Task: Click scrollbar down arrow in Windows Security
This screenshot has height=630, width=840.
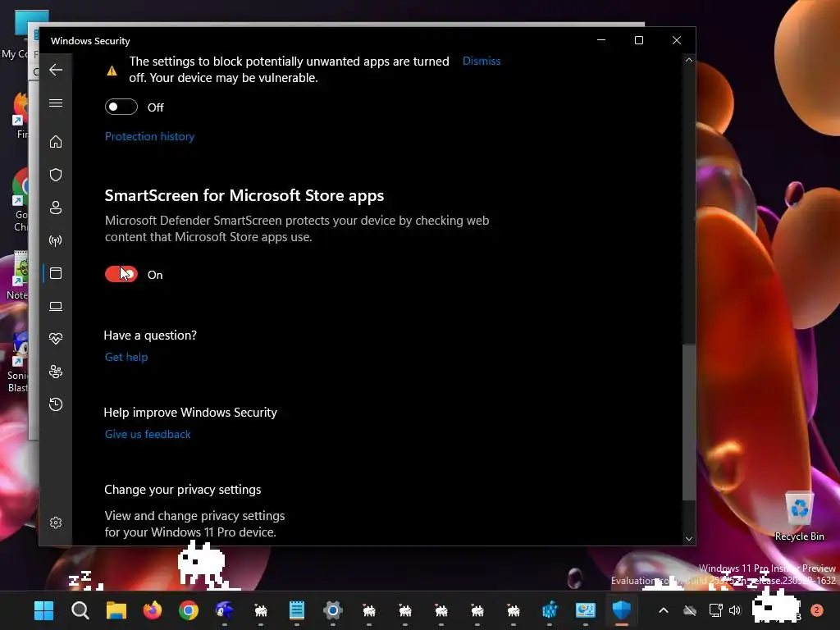Action: [x=689, y=539]
